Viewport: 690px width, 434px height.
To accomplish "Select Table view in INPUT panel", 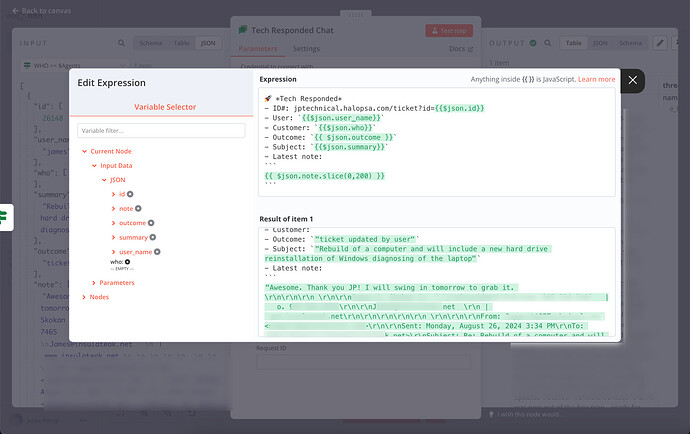I will [x=181, y=43].
